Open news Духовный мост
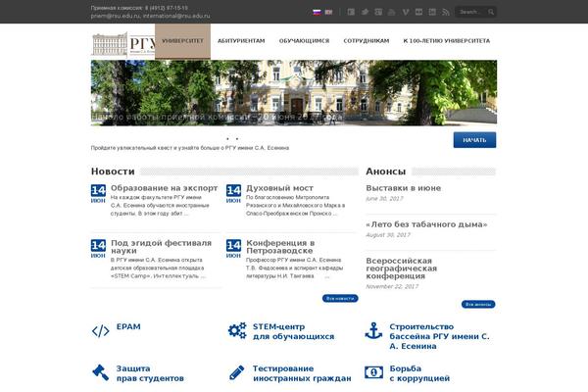 tap(279, 188)
